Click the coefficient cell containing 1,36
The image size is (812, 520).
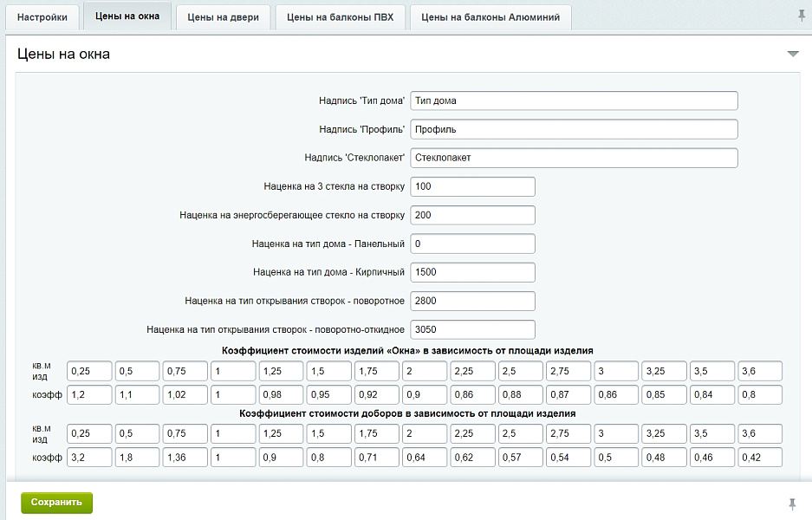coord(185,457)
